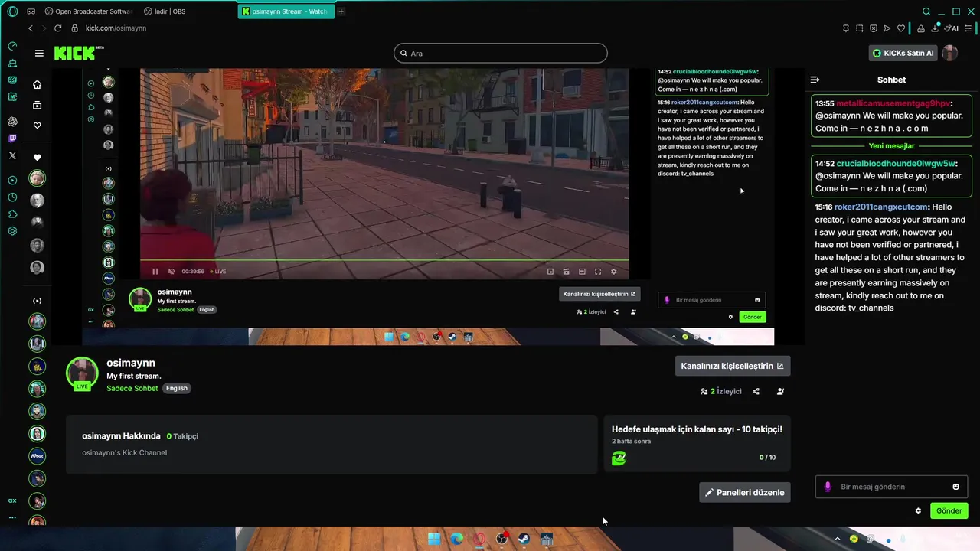
Task: Open Opera sidebar ChatGPT icon
Action: (12, 122)
